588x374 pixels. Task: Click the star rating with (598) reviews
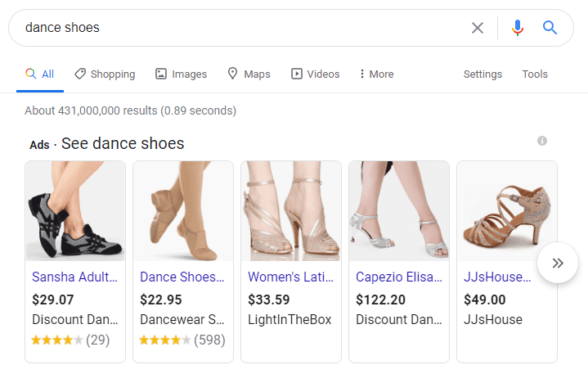[x=182, y=340]
